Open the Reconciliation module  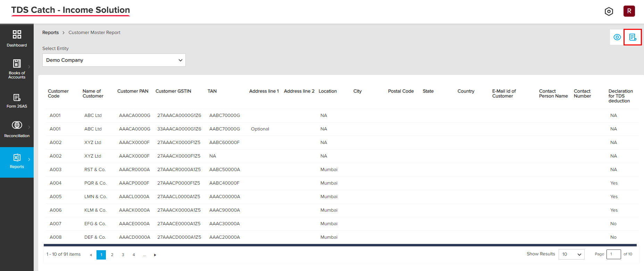point(17,129)
